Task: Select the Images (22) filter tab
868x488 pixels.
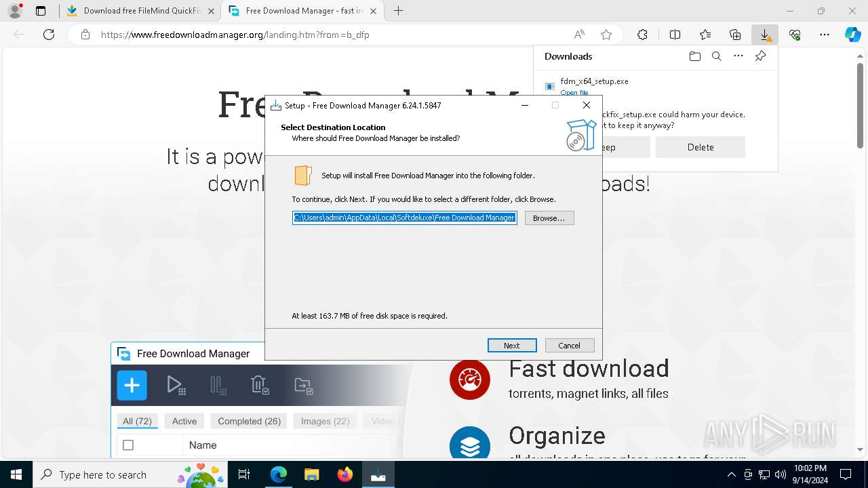Action: click(x=325, y=421)
